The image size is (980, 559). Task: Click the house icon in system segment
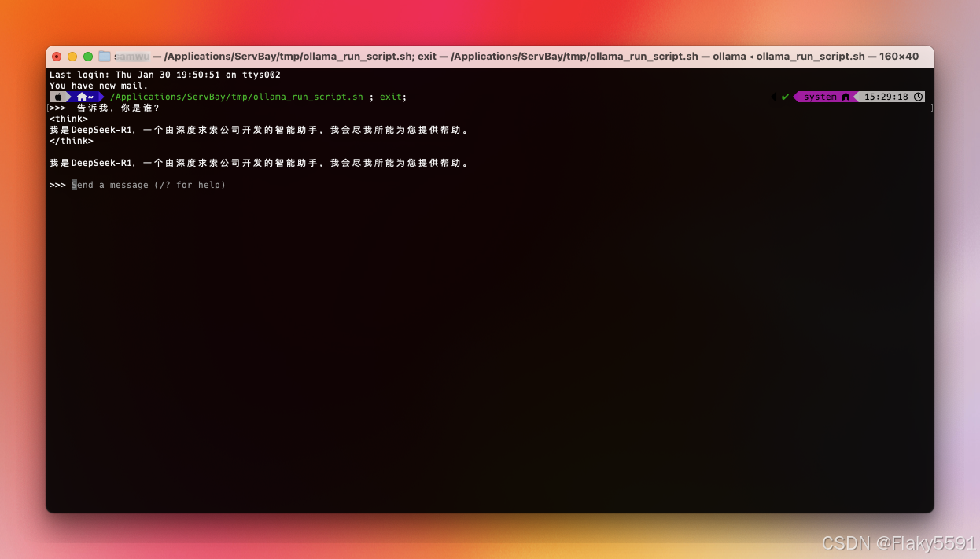click(x=846, y=97)
